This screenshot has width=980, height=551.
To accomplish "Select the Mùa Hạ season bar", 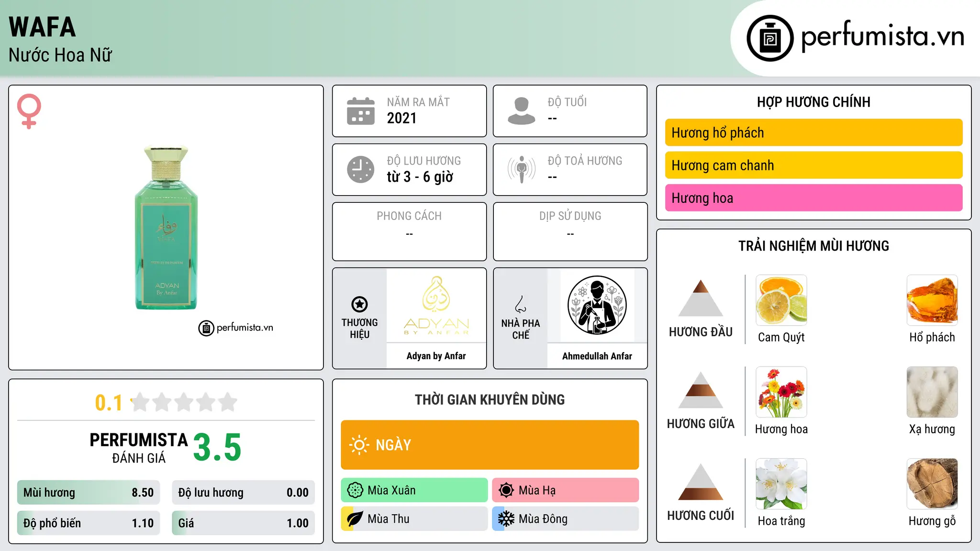I will pos(566,490).
